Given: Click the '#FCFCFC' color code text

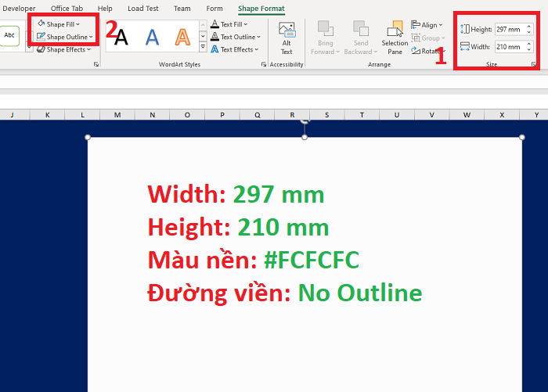Looking at the screenshot, I should point(312,260).
